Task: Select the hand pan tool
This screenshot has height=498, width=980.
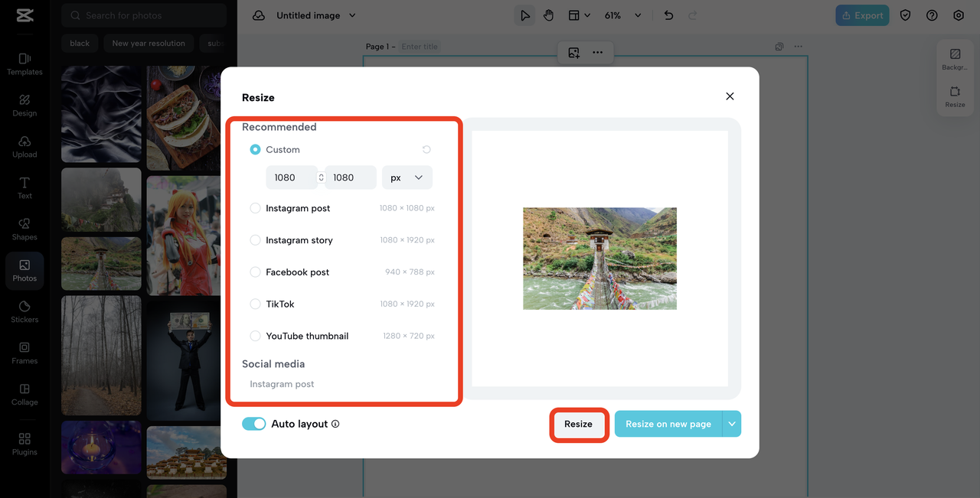Action: 549,15
